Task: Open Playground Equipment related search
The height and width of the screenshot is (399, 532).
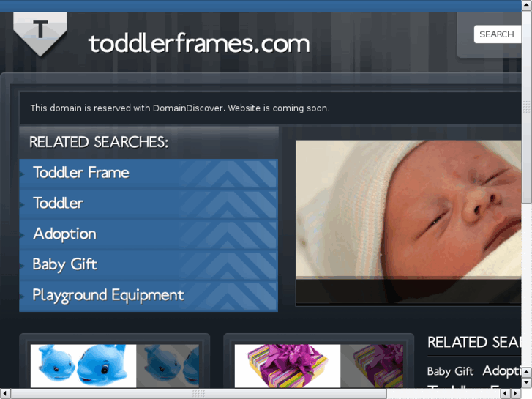Action: click(x=149, y=296)
